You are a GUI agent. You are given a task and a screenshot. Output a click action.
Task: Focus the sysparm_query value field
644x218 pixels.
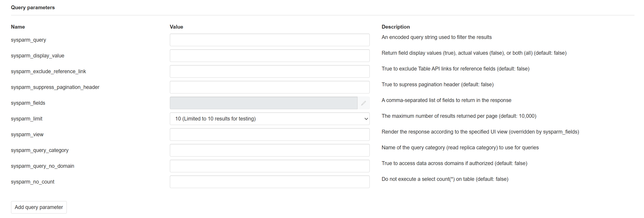point(269,40)
